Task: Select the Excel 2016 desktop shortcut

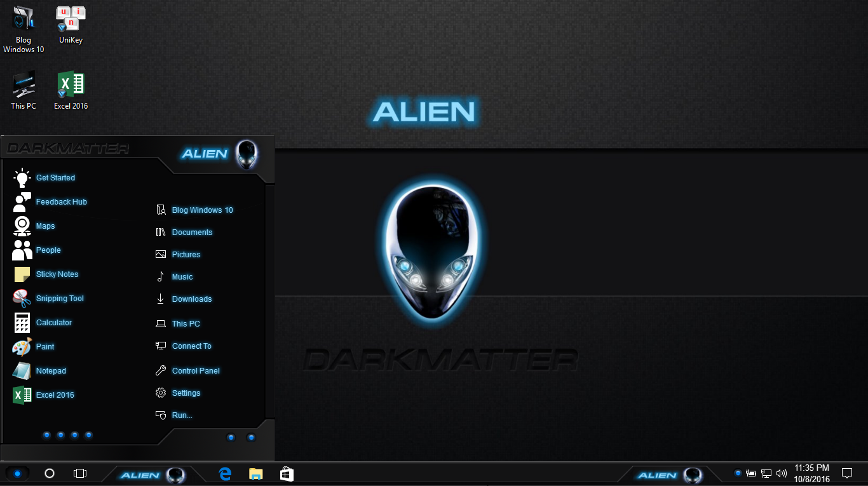Action: 71,91
